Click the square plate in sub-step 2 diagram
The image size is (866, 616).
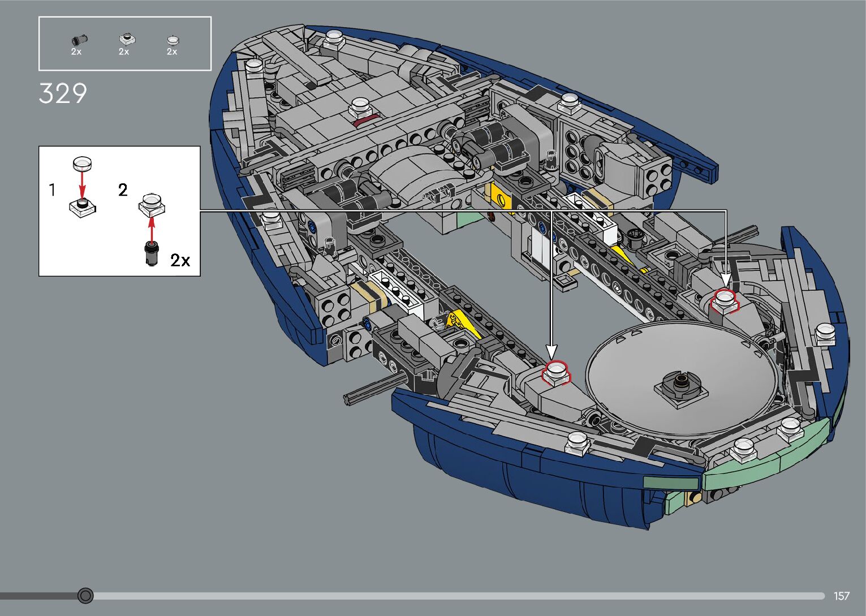(152, 205)
